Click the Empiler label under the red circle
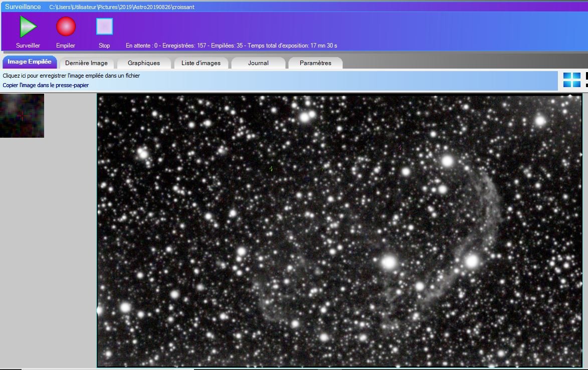 66,46
